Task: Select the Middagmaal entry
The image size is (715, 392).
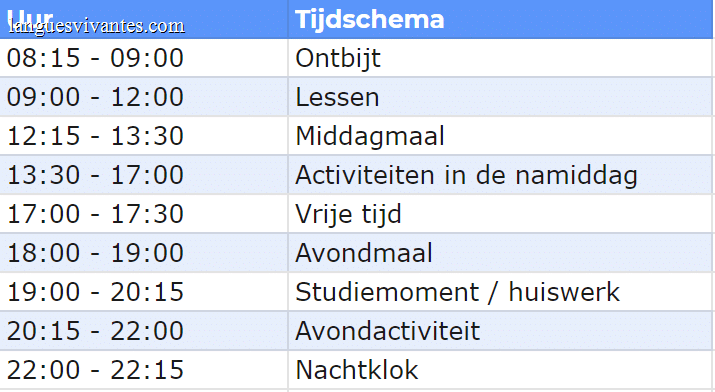Action: point(500,136)
